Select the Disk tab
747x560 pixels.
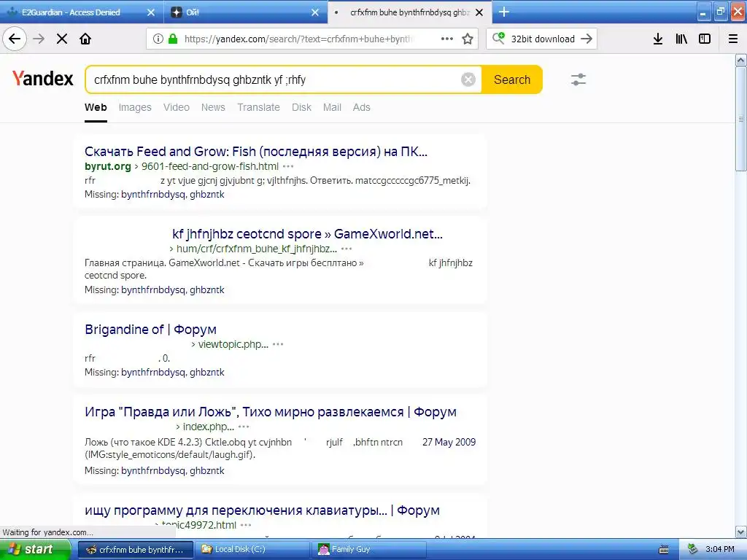click(301, 108)
